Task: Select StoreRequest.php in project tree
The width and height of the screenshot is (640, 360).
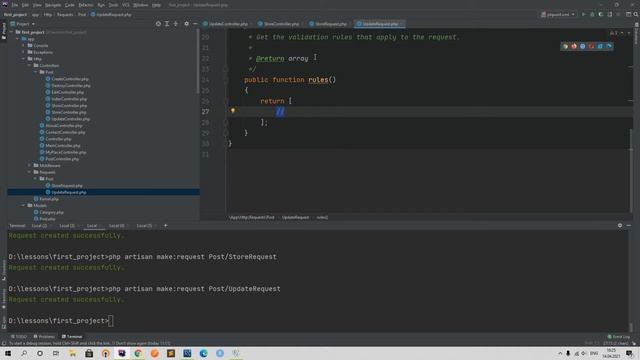Action: tap(67, 186)
